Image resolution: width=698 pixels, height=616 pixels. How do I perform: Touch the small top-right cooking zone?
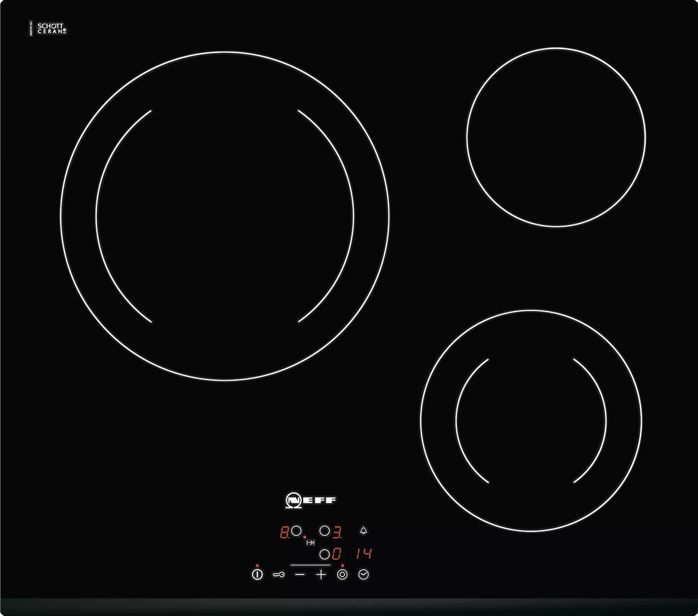(x=556, y=137)
